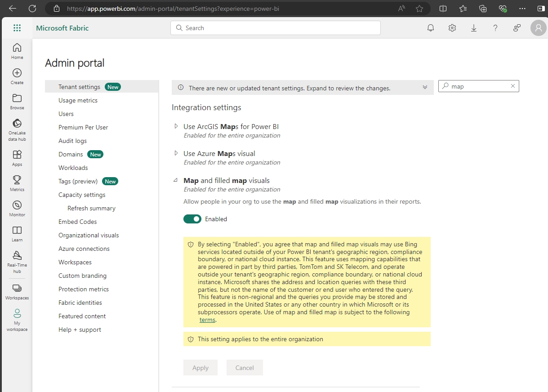Open the app launcher waffle icon
Screen dimensions: 548x392
17,28
